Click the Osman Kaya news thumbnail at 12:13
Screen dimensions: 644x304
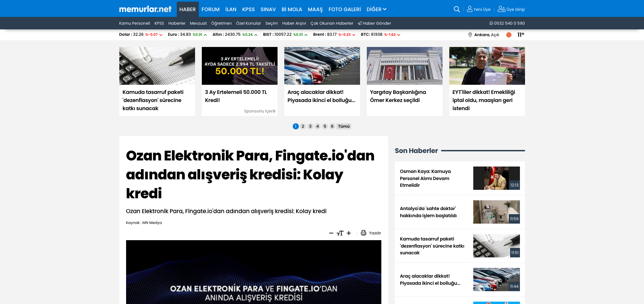pyautogui.click(x=497, y=178)
